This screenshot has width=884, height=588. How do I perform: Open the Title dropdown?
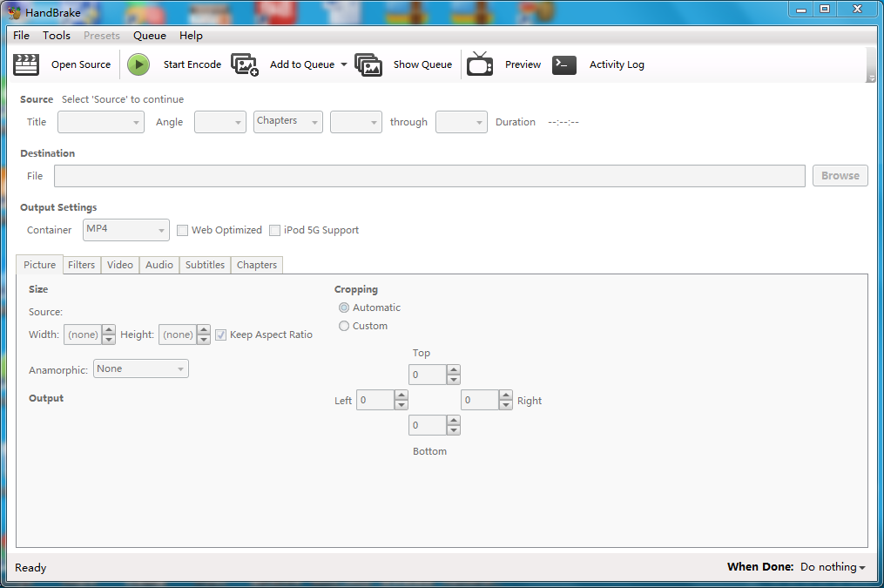101,122
